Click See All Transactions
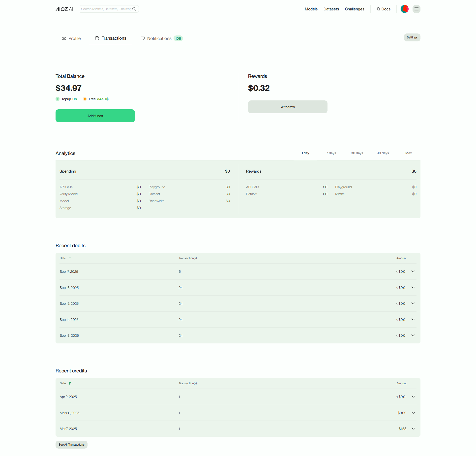 pos(71,445)
